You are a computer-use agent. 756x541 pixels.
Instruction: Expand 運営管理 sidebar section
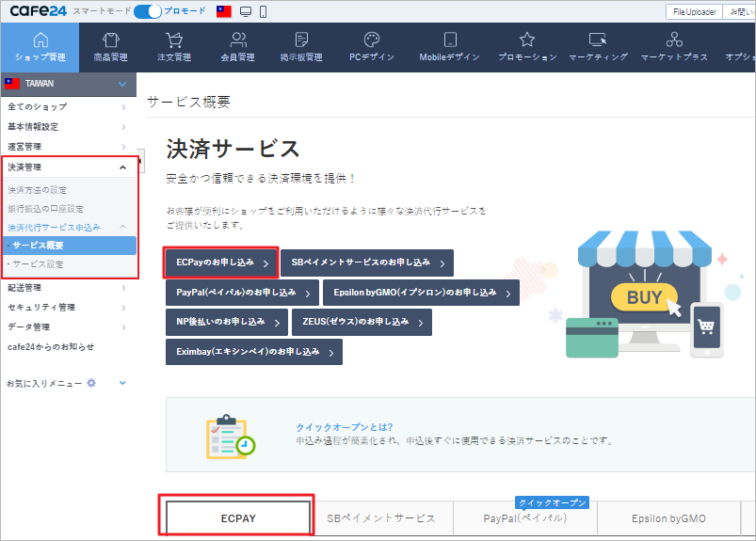point(69,147)
